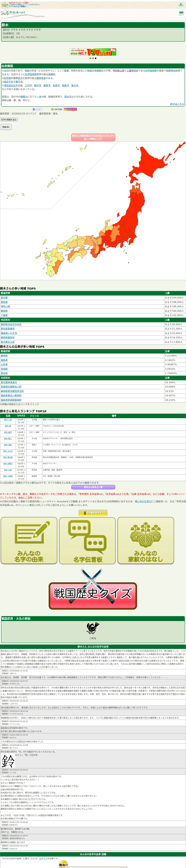Click the 鈴 kanji image in the post
This screenshot has width=186, height=868.
tap(8, 761)
